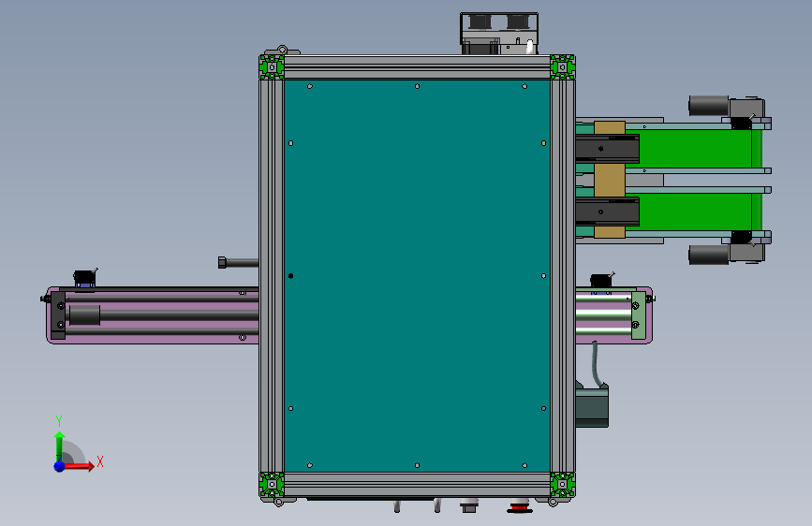Select the bottom-left green corner bracket
The image size is (812, 526).
(x=272, y=485)
